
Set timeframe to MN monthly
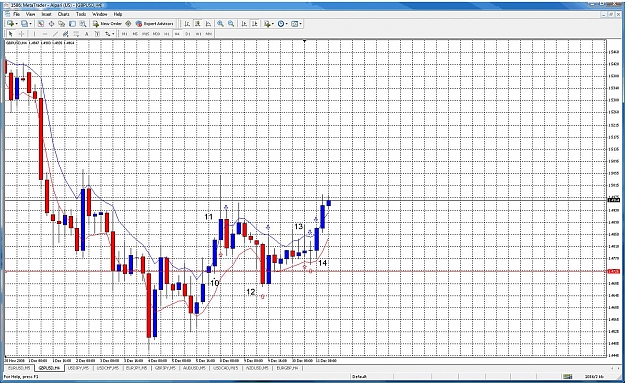click(x=208, y=34)
